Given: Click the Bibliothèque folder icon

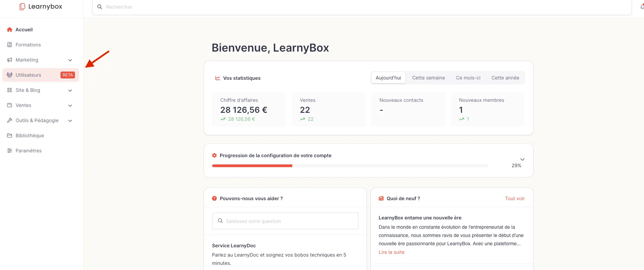Looking at the screenshot, I should (10, 136).
